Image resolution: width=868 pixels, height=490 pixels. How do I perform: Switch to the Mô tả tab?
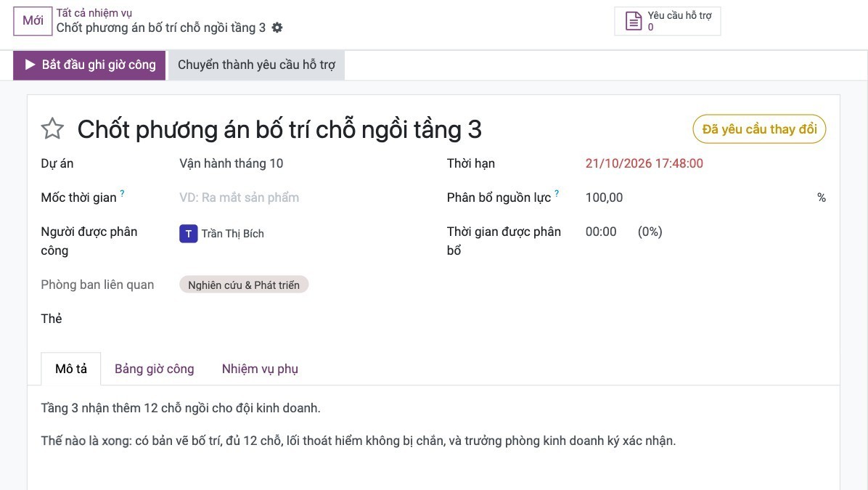71,369
